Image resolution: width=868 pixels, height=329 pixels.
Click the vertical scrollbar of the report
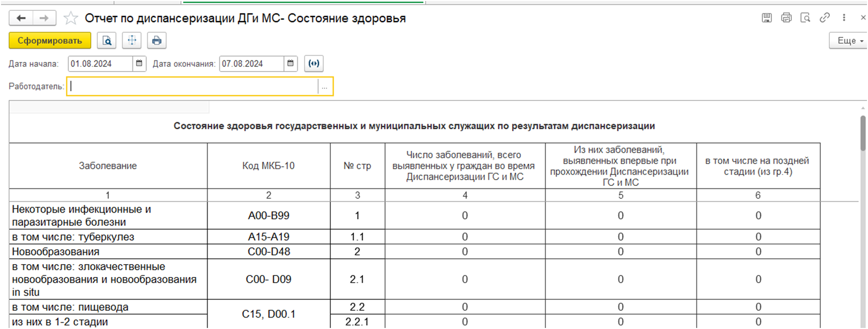pyautogui.click(x=863, y=134)
